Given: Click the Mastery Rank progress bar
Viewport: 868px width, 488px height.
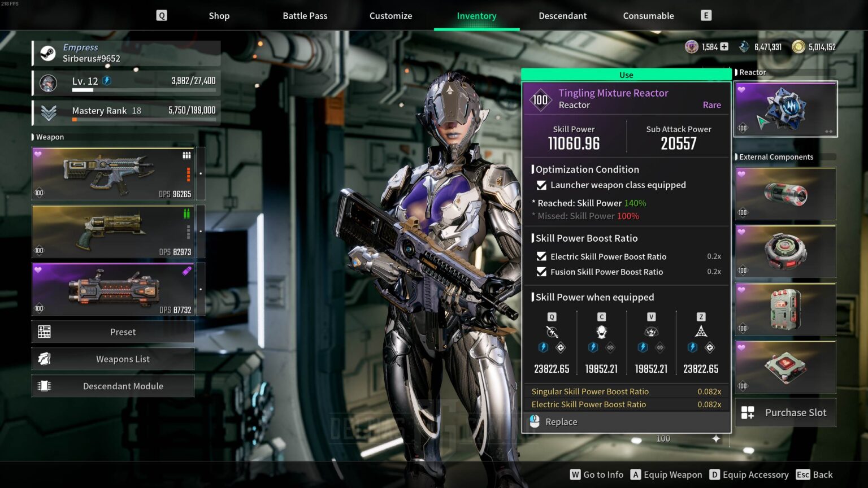Looking at the screenshot, I should point(144,119).
